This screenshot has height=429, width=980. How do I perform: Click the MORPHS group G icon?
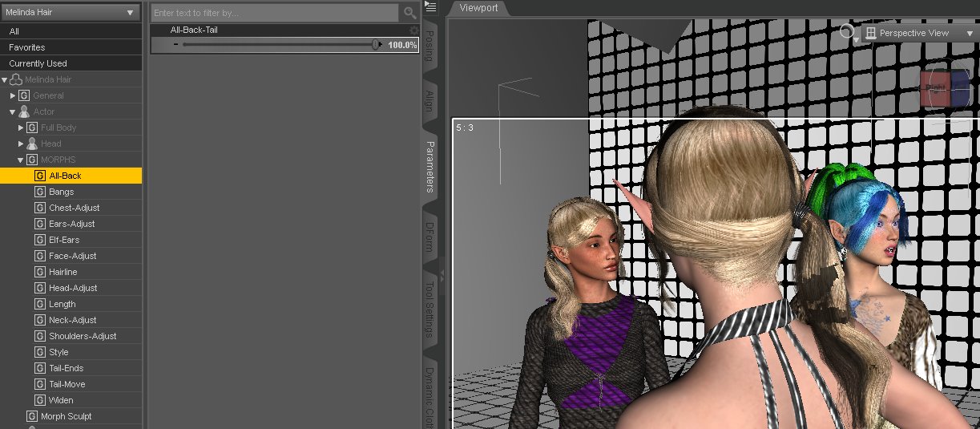coord(32,160)
